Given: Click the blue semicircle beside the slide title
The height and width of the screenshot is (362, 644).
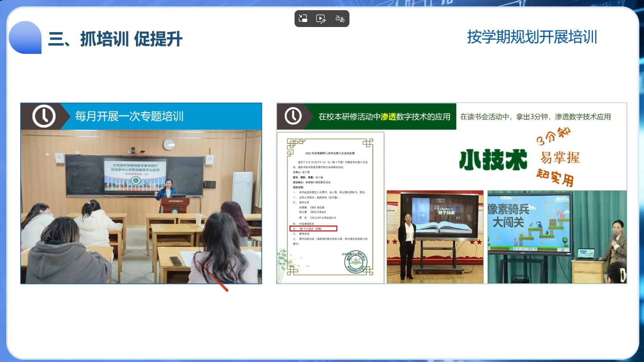Looking at the screenshot, I should (x=25, y=38).
